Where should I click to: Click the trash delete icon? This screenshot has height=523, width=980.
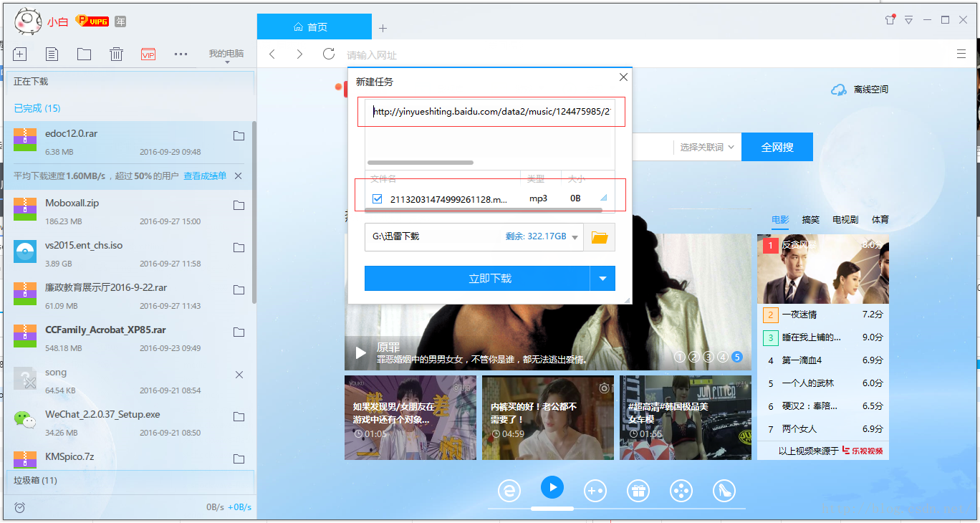(116, 54)
